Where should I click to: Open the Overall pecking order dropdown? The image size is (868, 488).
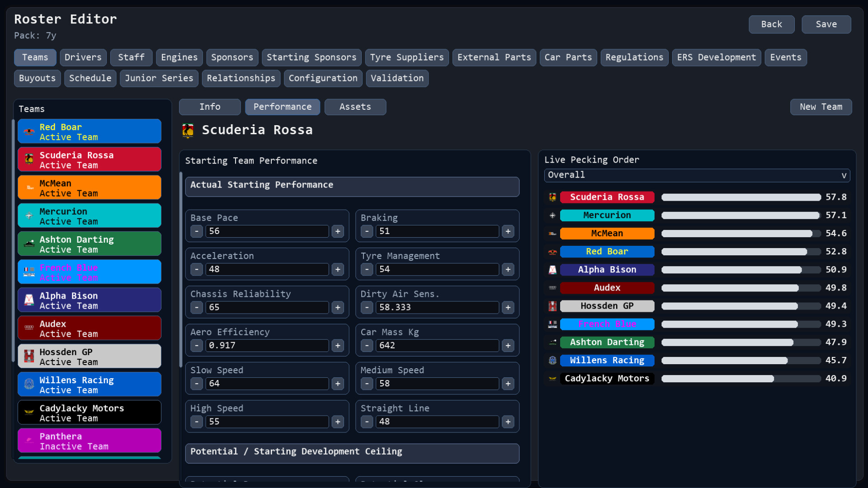coord(697,175)
